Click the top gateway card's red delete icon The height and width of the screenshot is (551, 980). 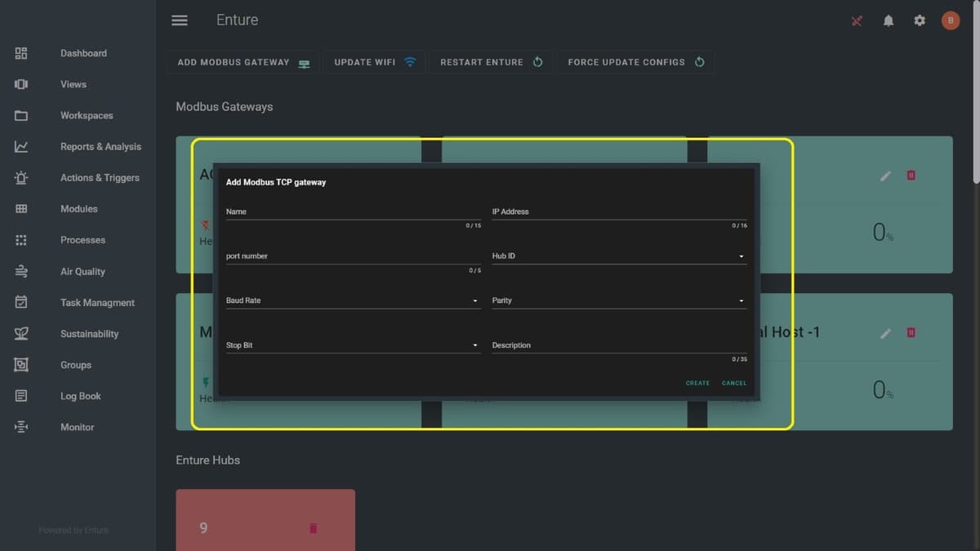click(911, 176)
